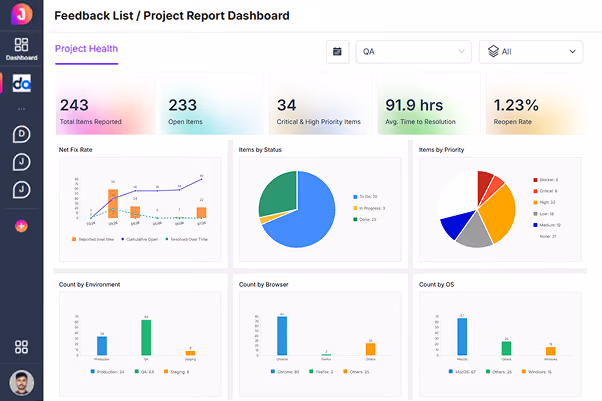Click the layers icon in All dropdown
The width and height of the screenshot is (602, 401).
[493, 51]
